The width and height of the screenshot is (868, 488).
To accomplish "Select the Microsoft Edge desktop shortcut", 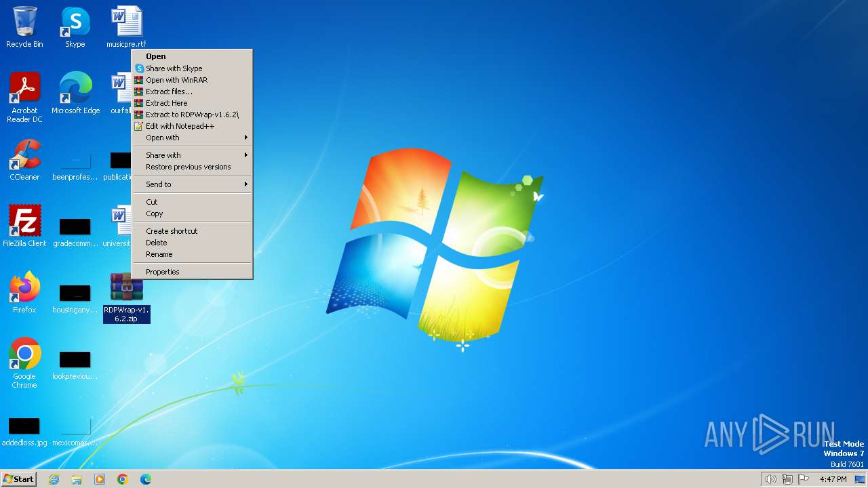I will tap(75, 94).
